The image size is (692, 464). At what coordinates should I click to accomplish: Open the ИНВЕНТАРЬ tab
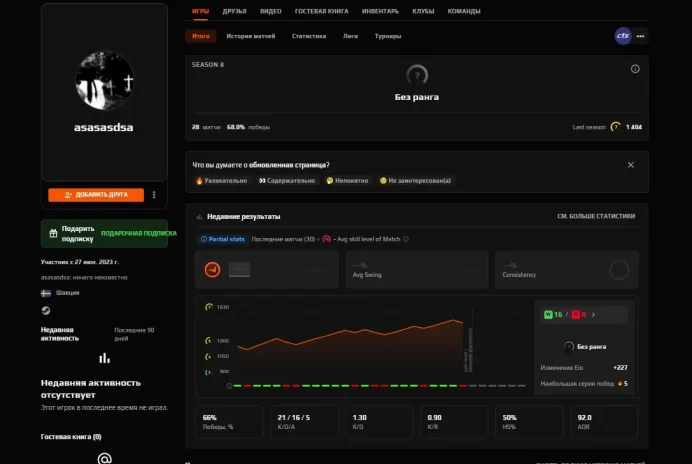tap(380, 11)
